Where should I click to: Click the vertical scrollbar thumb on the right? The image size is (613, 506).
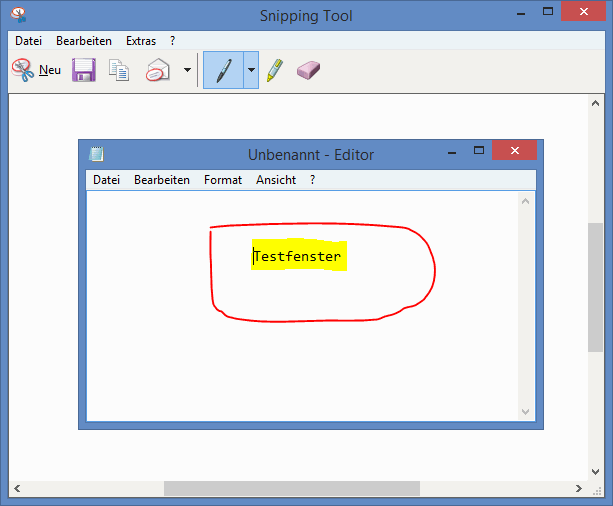tap(596, 285)
